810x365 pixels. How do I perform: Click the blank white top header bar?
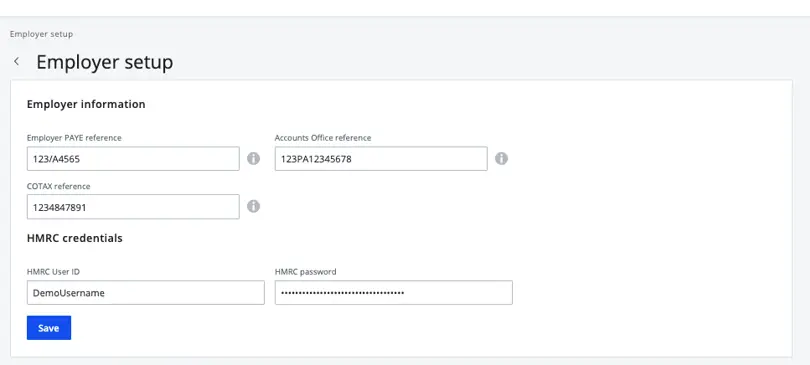(405, 8)
